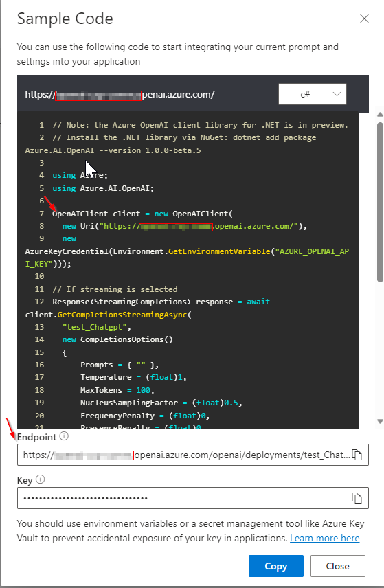Open the c# language dropdown
The width and height of the screenshot is (384, 588).
[x=313, y=94]
